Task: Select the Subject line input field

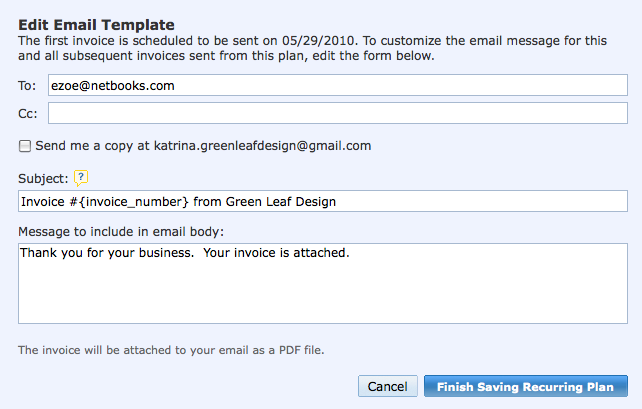Action: tap(323, 201)
